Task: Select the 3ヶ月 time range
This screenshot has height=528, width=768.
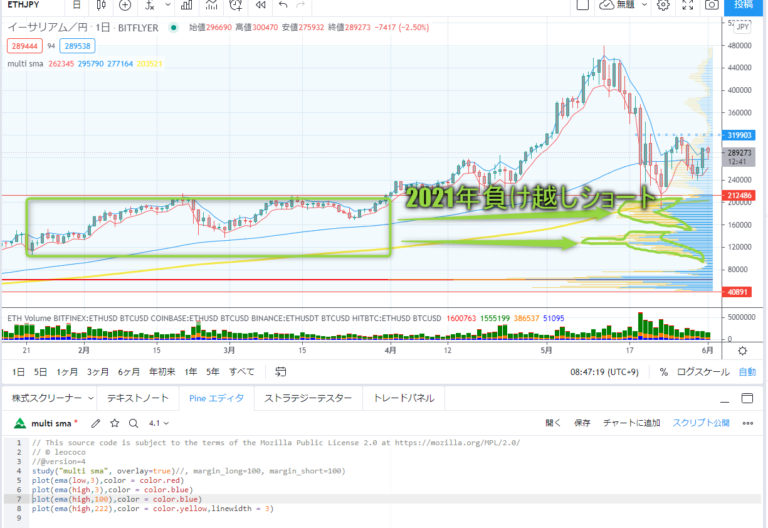Action: [98, 372]
